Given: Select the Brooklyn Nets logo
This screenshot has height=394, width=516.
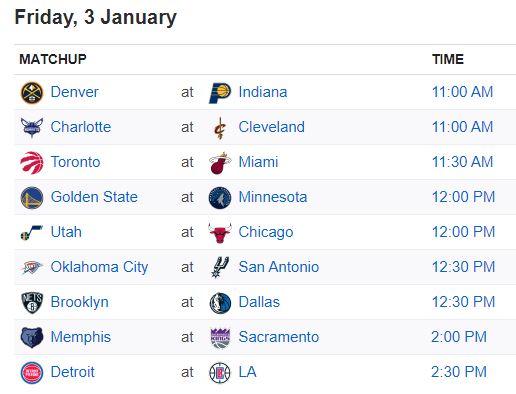Looking at the screenshot, I should (x=32, y=303).
